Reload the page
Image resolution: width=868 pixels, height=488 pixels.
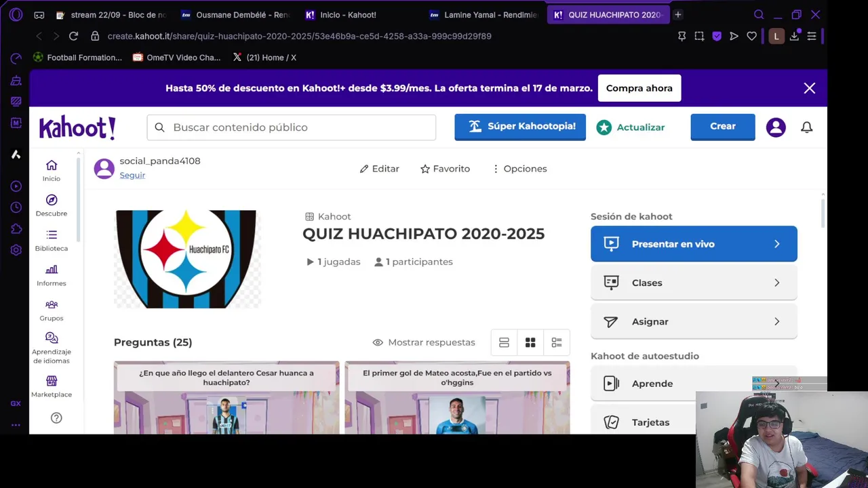pos(73,36)
